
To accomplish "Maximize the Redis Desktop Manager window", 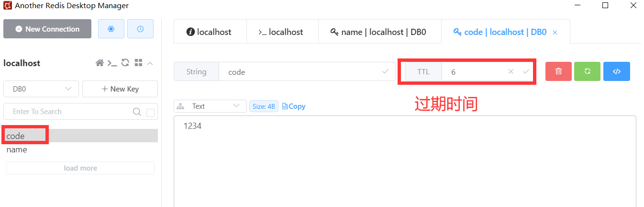I will point(605,6).
